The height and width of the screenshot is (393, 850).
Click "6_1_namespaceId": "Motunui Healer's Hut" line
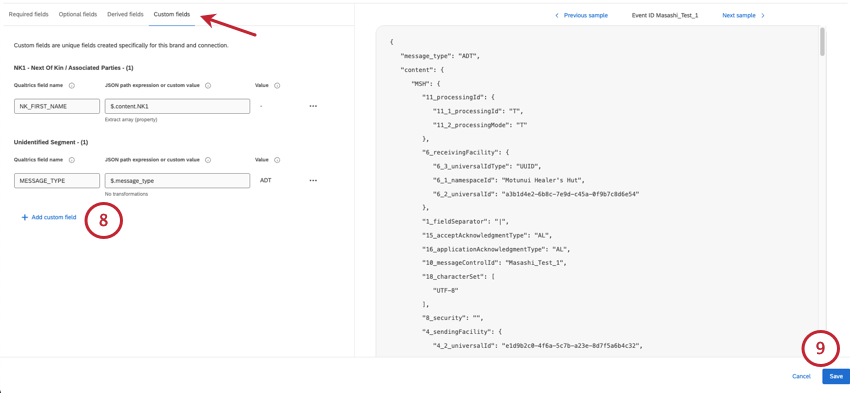point(508,180)
